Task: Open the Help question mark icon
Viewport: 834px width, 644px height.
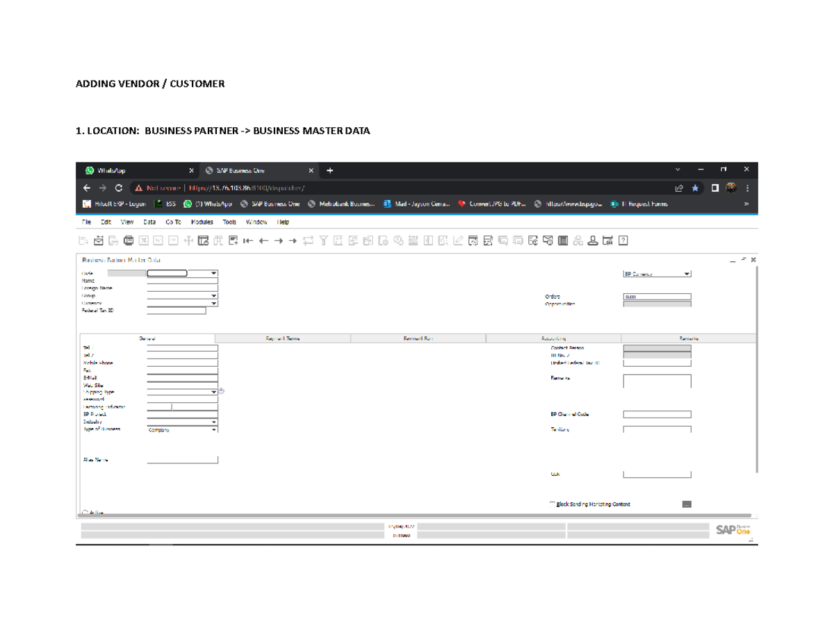Action: point(622,240)
